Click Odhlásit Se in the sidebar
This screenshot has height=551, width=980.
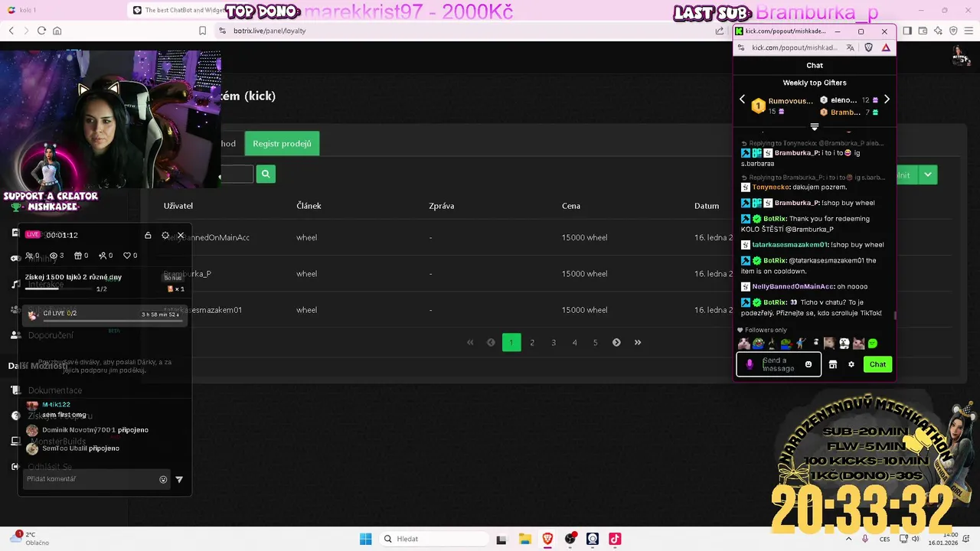click(x=50, y=467)
